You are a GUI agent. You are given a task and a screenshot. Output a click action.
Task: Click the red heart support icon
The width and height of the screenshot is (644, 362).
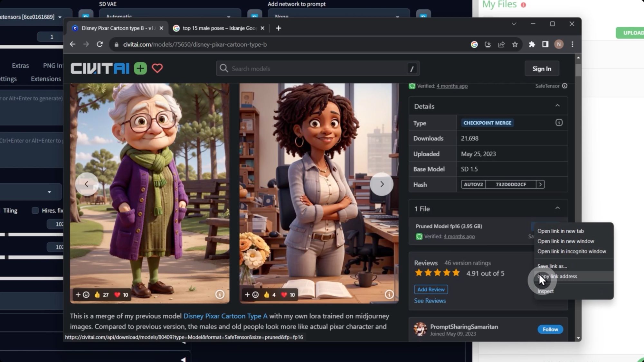pyautogui.click(x=157, y=69)
